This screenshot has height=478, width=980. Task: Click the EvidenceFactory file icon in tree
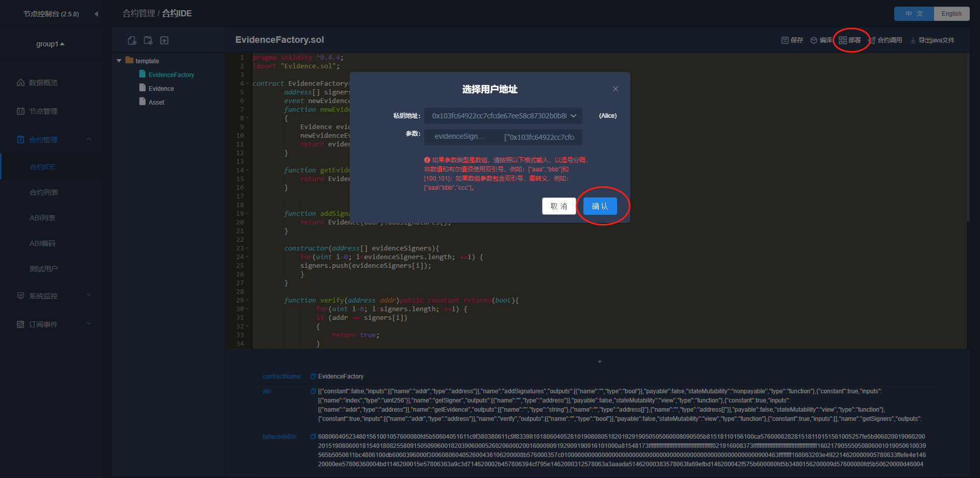click(142, 74)
